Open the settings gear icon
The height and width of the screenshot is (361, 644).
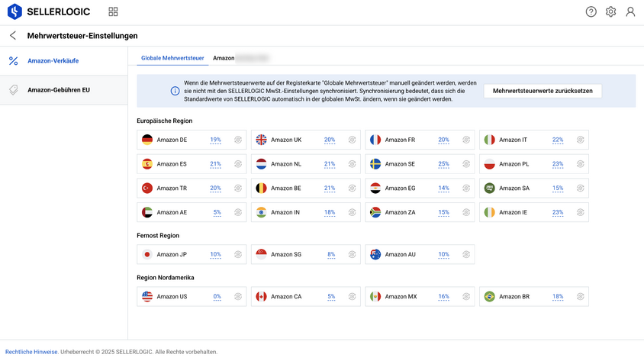pyautogui.click(x=610, y=11)
